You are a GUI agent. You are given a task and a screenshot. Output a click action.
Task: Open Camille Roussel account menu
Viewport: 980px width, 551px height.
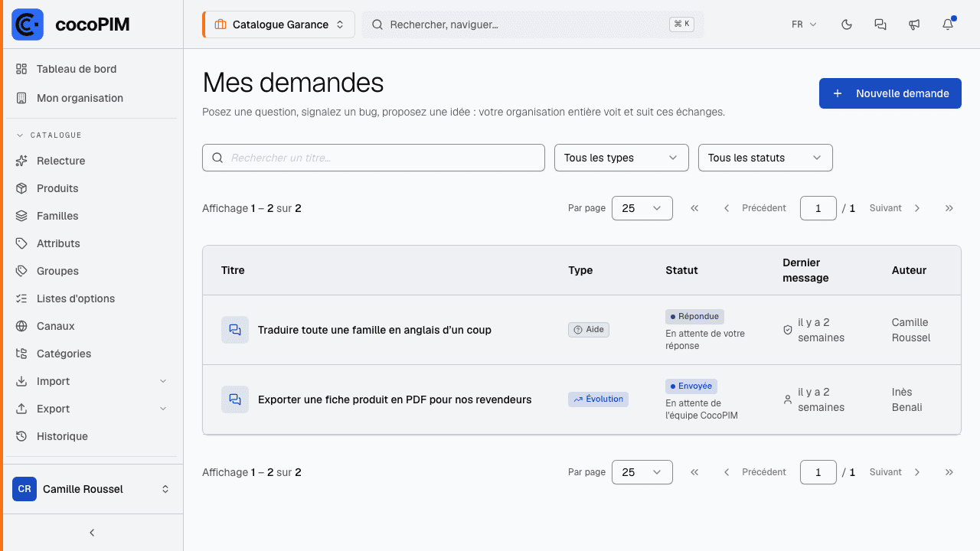(x=92, y=489)
